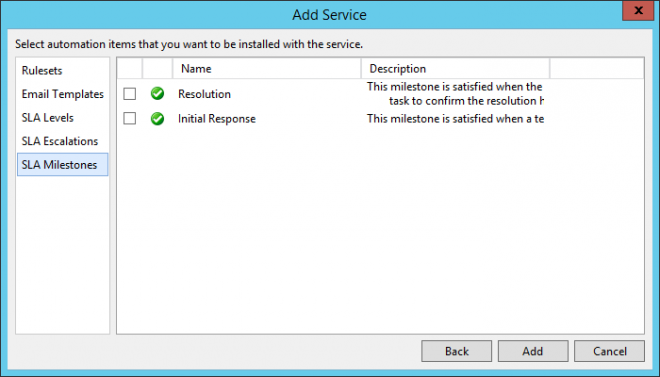660x377 pixels.
Task: Click the green checkmark icon beside Resolution
Action: click(157, 93)
